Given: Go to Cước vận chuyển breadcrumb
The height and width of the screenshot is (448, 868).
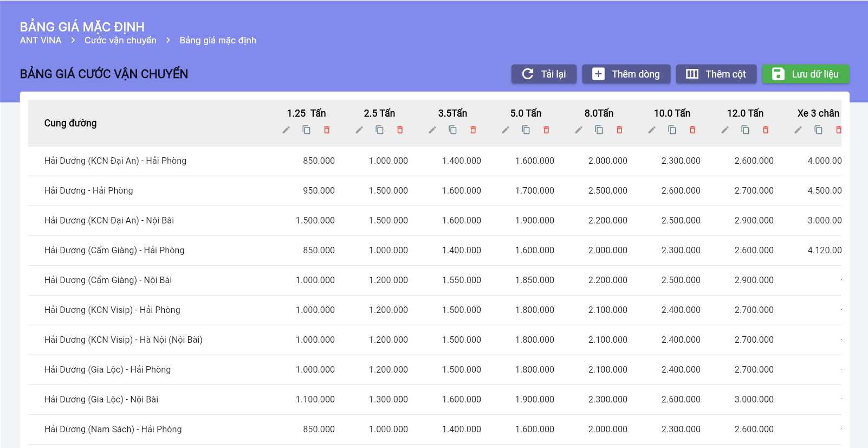Looking at the screenshot, I should click(120, 41).
